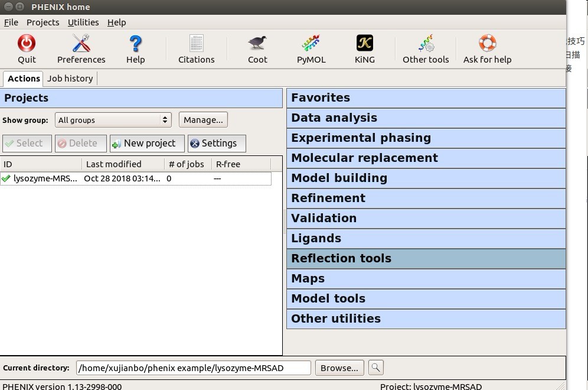
Task: Expand the Validation section
Action: (x=426, y=219)
